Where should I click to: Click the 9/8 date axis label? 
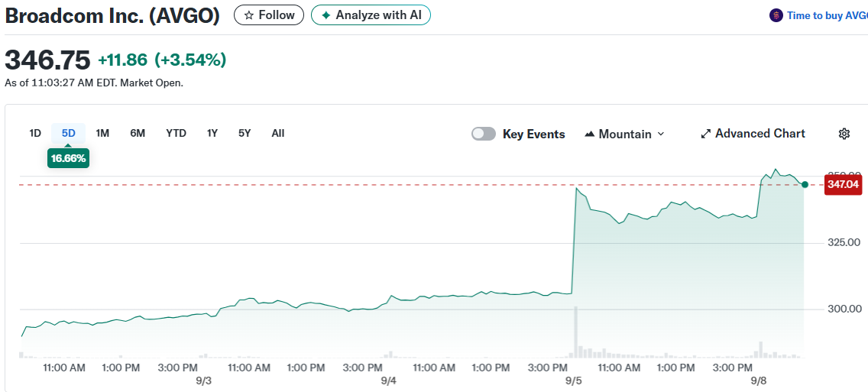(x=759, y=381)
